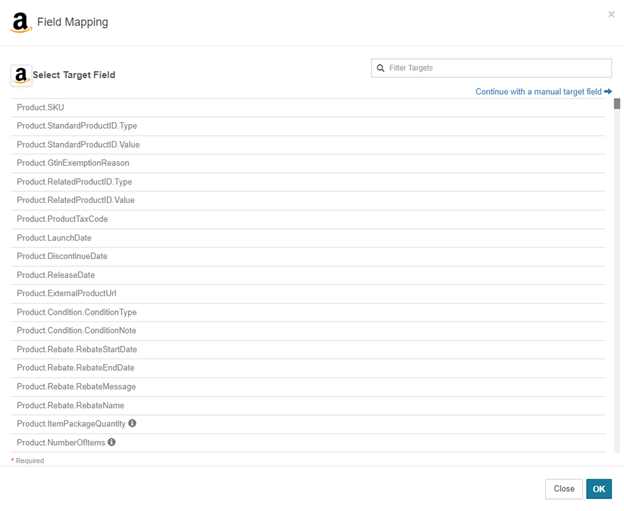Select Product.LaunchDate row

click(308, 238)
